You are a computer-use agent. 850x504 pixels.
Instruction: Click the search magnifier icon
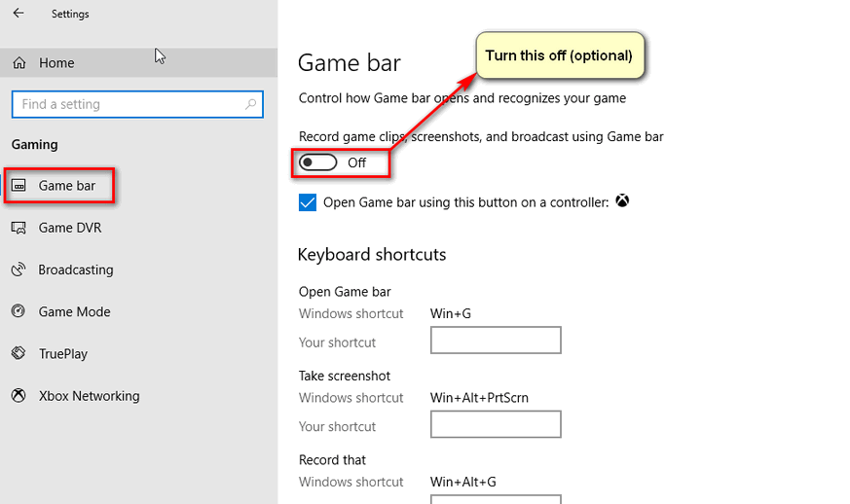[x=250, y=104]
